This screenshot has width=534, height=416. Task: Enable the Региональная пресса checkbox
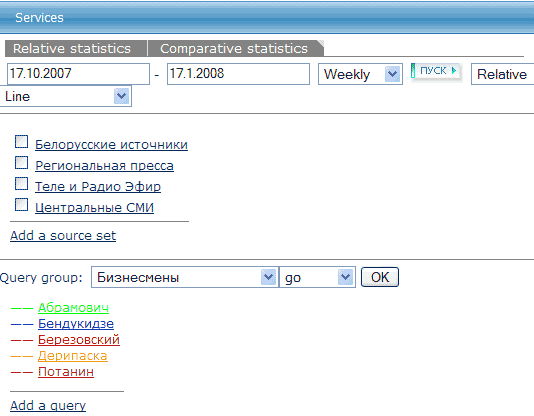(x=21, y=163)
